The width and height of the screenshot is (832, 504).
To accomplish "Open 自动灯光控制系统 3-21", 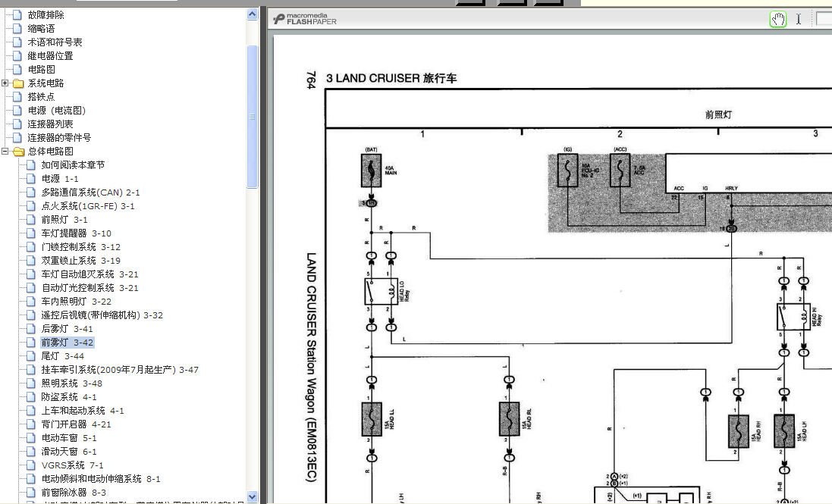I will point(90,288).
